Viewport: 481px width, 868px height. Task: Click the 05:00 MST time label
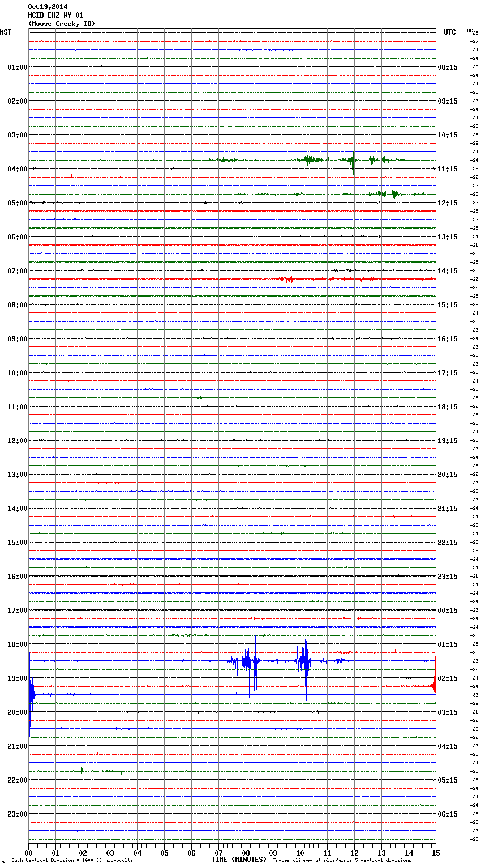tap(17, 203)
